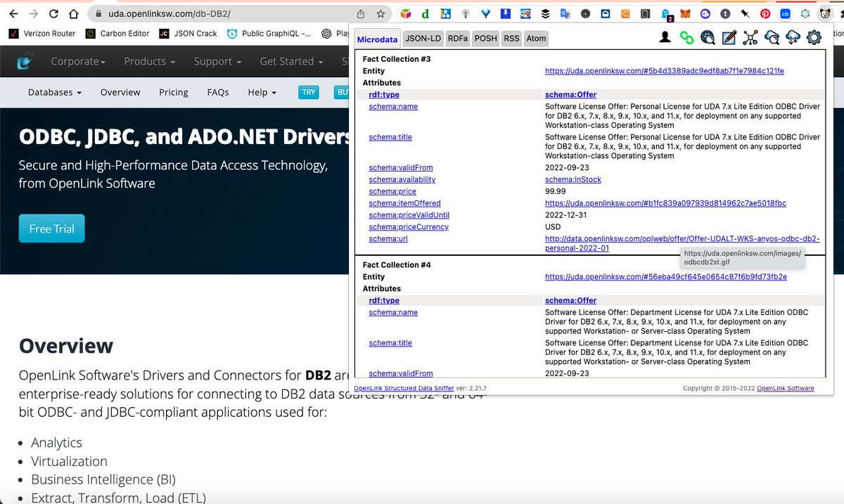Select the RDFa tab

(x=457, y=39)
